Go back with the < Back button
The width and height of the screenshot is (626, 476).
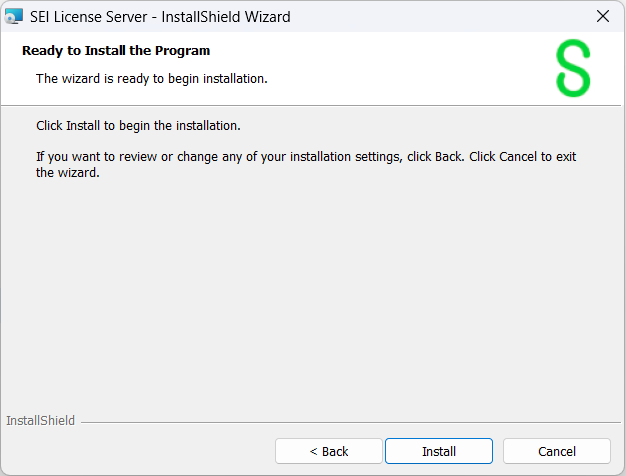click(329, 451)
